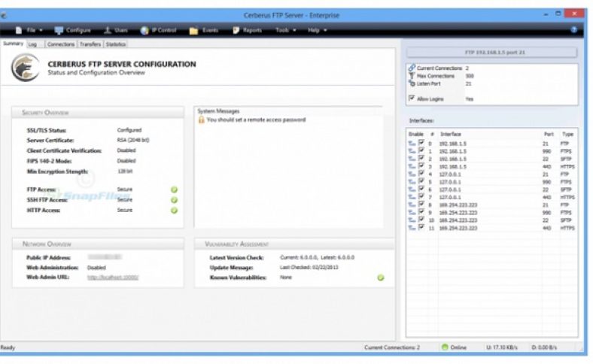The image size is (593, 364).
Task: Toggle enable checkbox for interface 1 (port 990 FTPS)
Action: [x=421, y=150]
